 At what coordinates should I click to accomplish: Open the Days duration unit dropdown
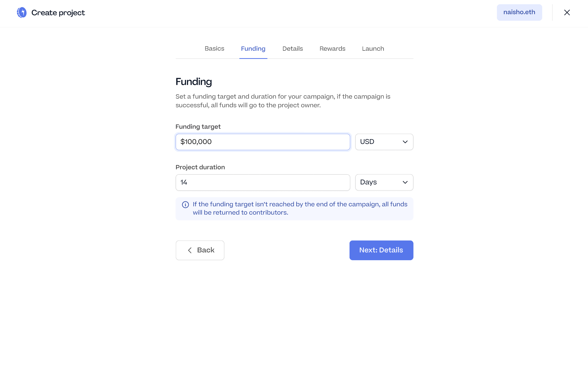pos(384,182)
